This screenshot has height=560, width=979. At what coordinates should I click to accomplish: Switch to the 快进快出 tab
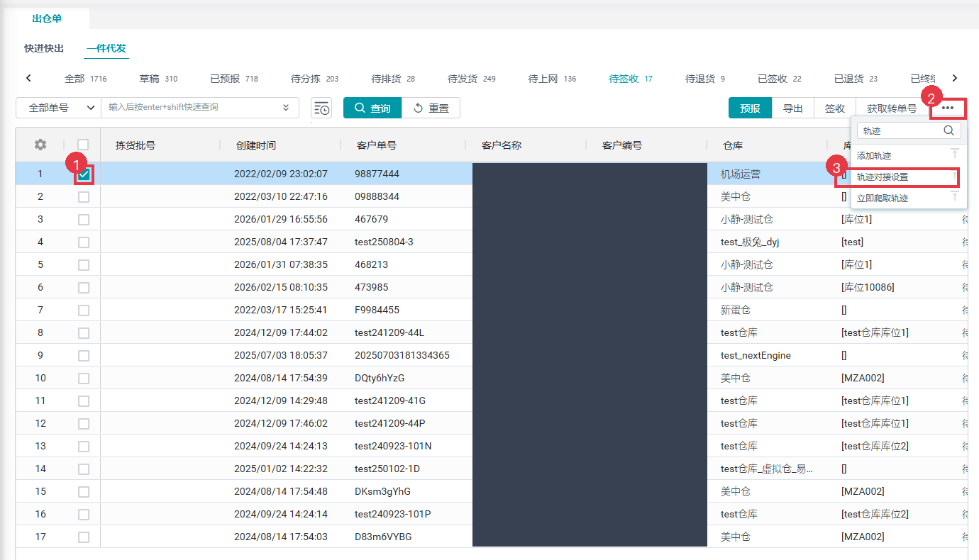click(44, 48)
